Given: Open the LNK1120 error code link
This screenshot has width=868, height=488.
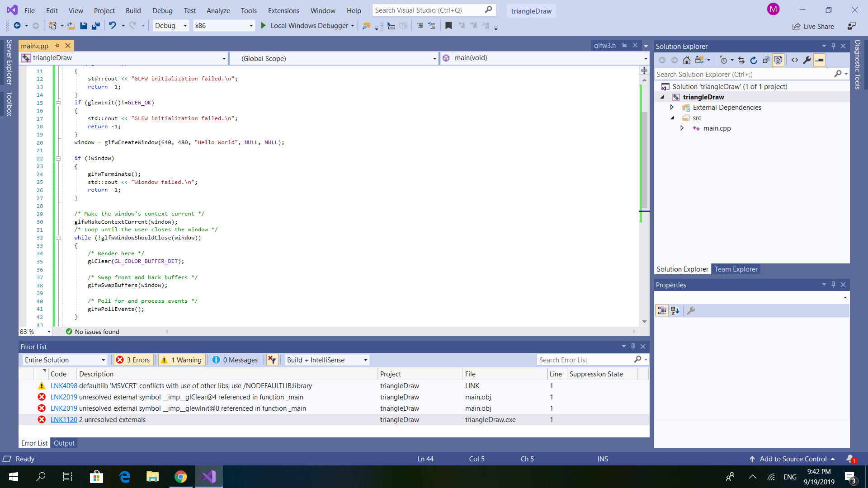Looking at the screenshot, I should pos(64,420).
